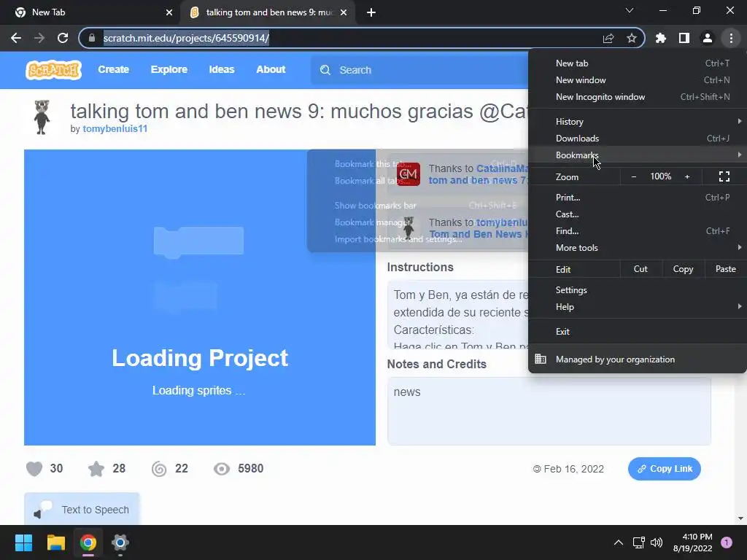The height and width of the screenshot is (560, 747).
Task: Decrease zoom with minus button
Action: tap(634, 176)
